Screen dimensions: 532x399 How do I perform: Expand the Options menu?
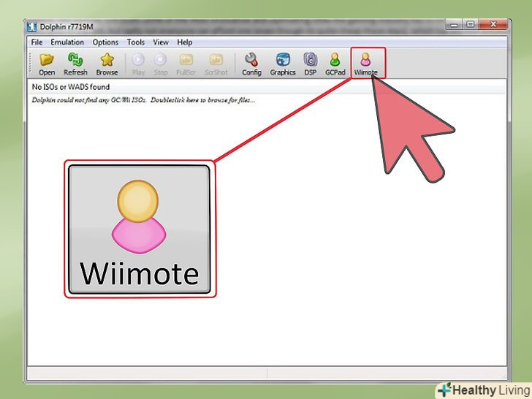tap(105, 42)
